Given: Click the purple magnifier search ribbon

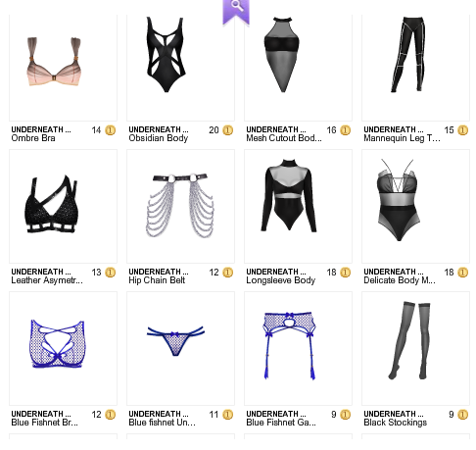Looking at the screenshot, I should [236, 12].
